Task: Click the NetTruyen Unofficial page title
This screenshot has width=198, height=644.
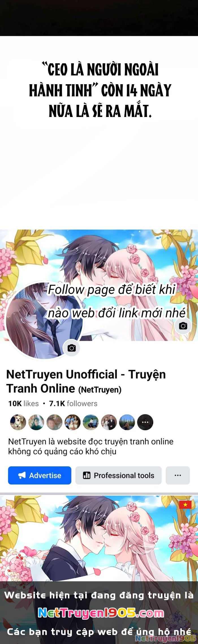Action: (x=86, y=381)
